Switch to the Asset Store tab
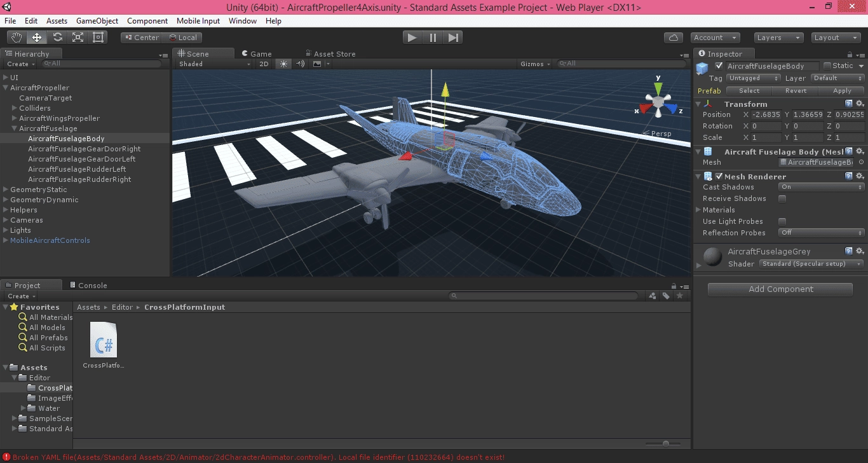 [x=330, y=54]
